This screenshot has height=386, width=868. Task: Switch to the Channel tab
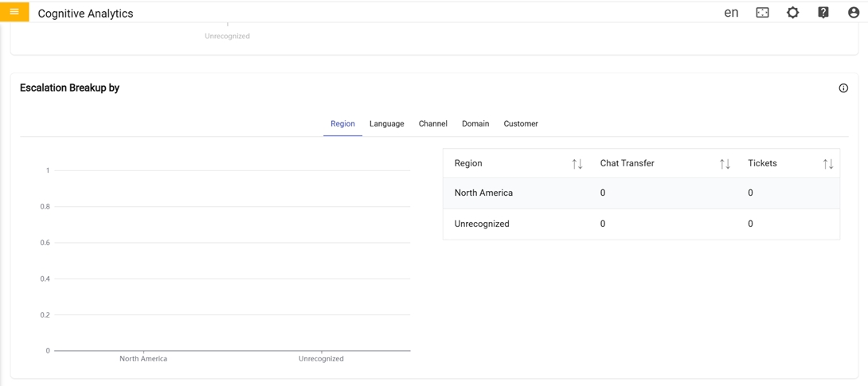tap(432, 124)
